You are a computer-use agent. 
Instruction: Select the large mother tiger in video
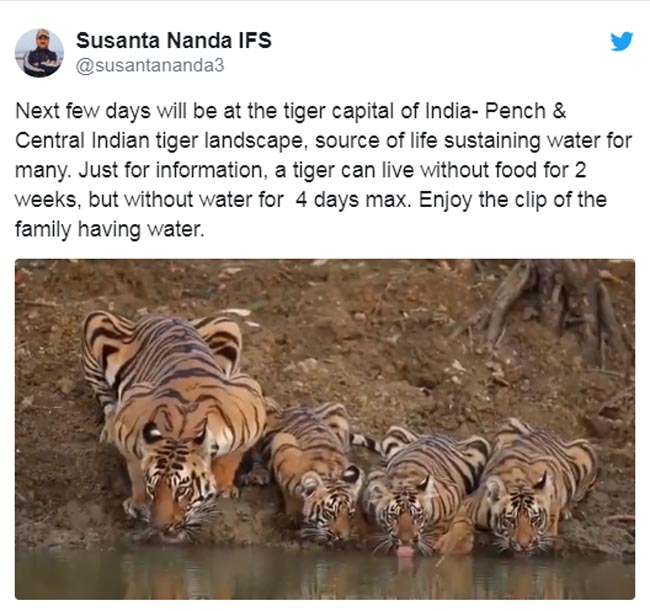click(172, 423)
